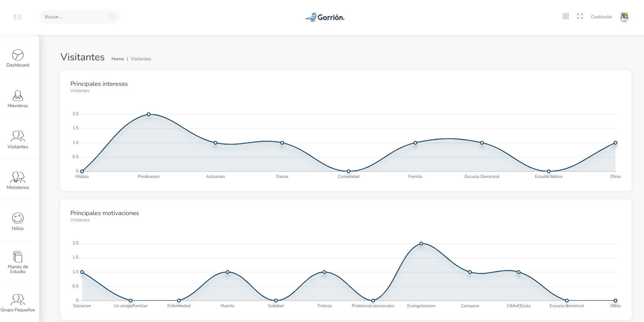Click the Gorrión logo
This screenshot has height=322, width=644.
tap(325, 17)
